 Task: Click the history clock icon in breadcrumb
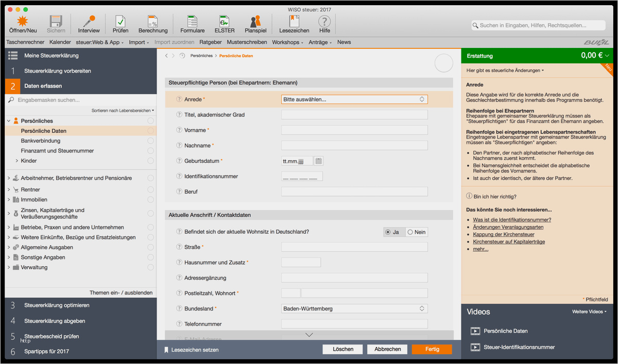coord(182,56)
